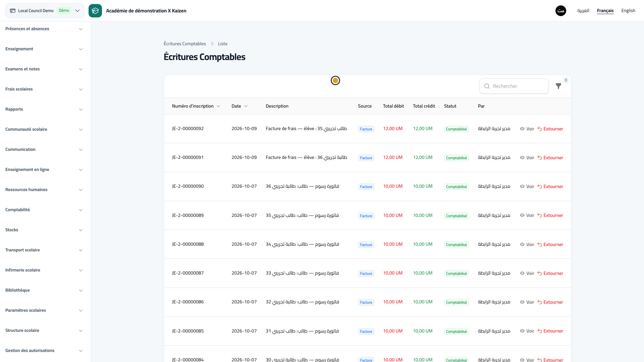
Task: Open Enseignement en ligne menu group
Action: point(44,170)
